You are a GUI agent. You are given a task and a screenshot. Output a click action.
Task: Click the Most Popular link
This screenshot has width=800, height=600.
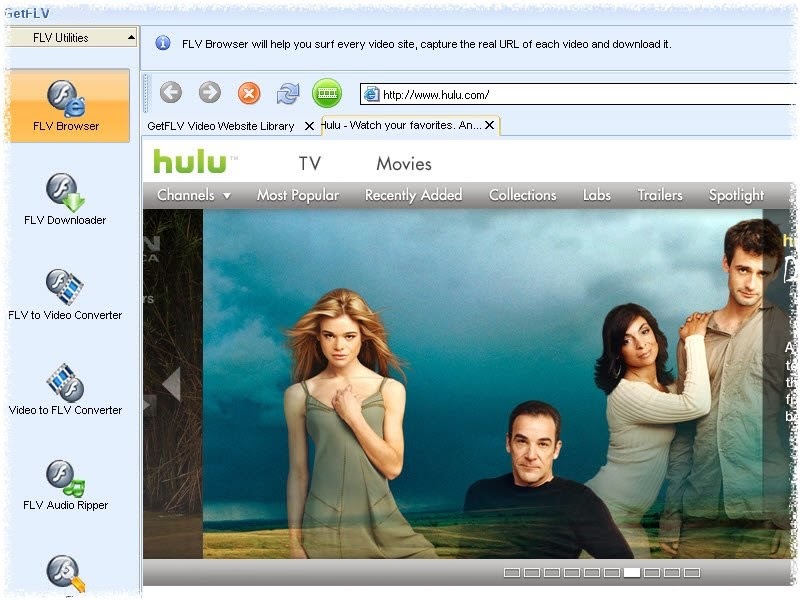[x=297, y=195]
